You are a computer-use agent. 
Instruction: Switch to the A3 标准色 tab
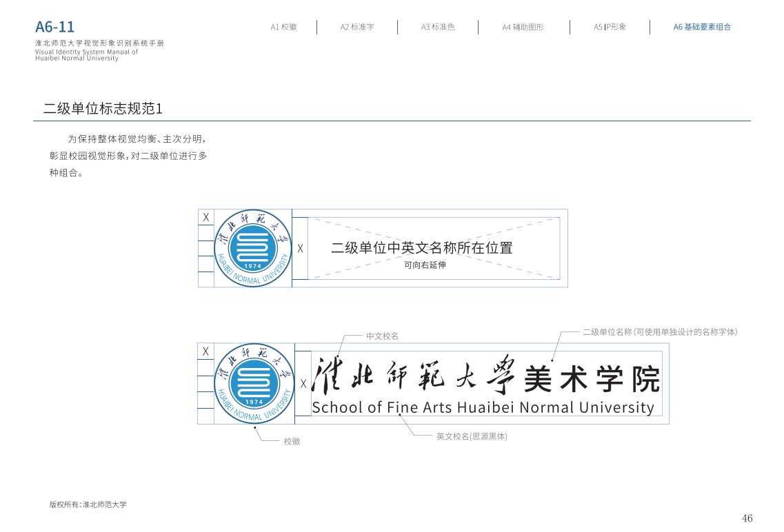point(438,27)
